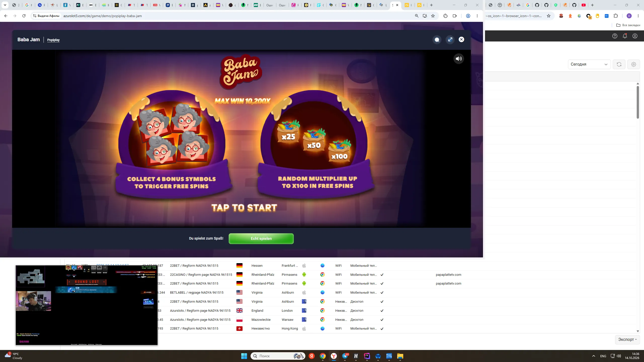Open the papaplattetv.com link in the 22CASINO row
This screenshot has width=644, height=362.
[449, 275]
